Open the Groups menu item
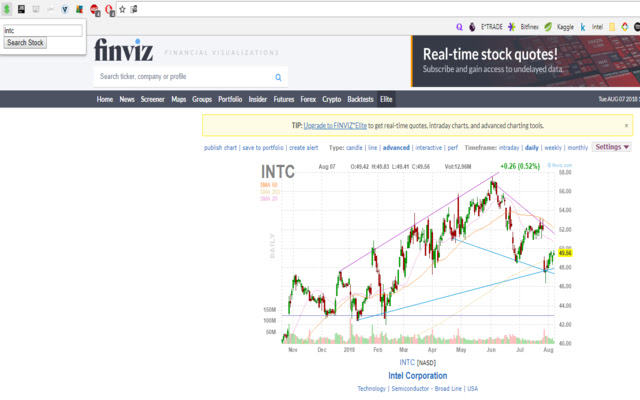 [x=202, y=99]
